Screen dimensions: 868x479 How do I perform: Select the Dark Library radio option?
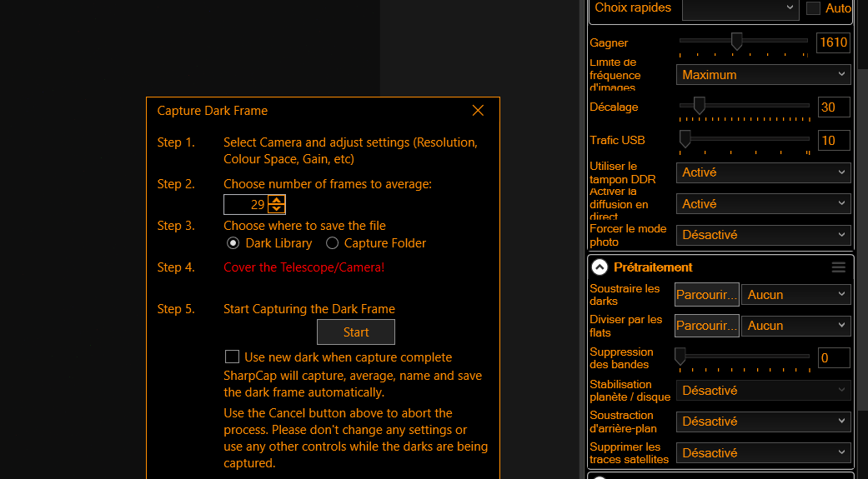tap(233, 243)
